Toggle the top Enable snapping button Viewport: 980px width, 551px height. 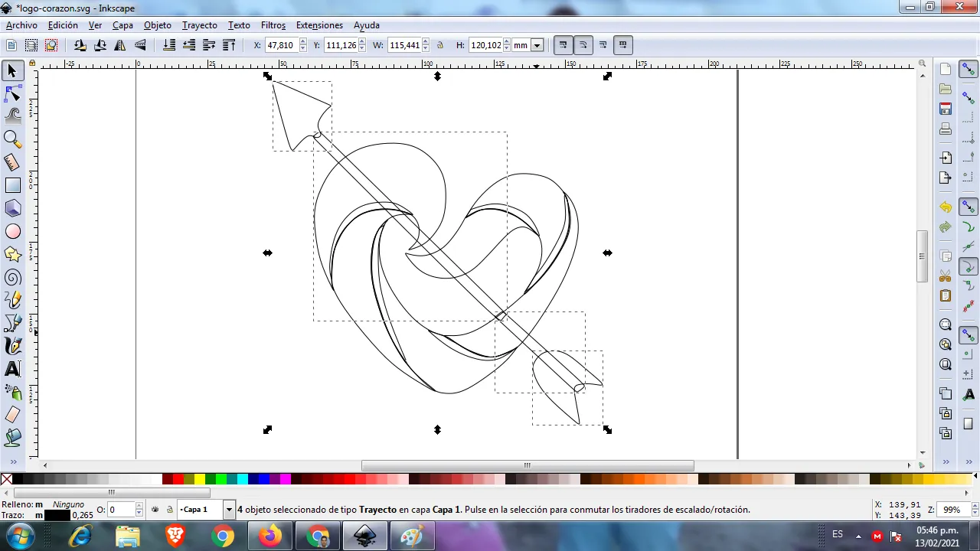pyautogui.click(x=969, y=70)
